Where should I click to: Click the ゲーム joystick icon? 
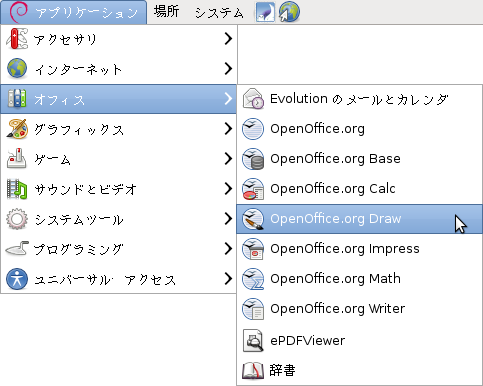pyautogui.click(x=17, y=158)
